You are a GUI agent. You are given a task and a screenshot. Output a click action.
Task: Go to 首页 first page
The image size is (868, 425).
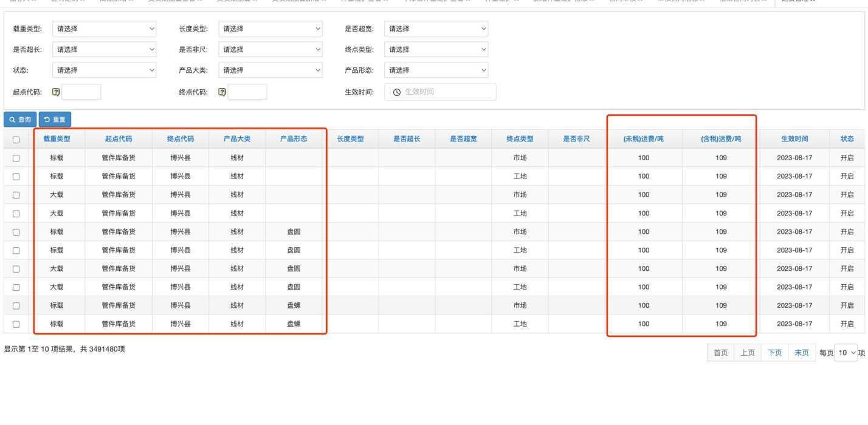[720, 353]
